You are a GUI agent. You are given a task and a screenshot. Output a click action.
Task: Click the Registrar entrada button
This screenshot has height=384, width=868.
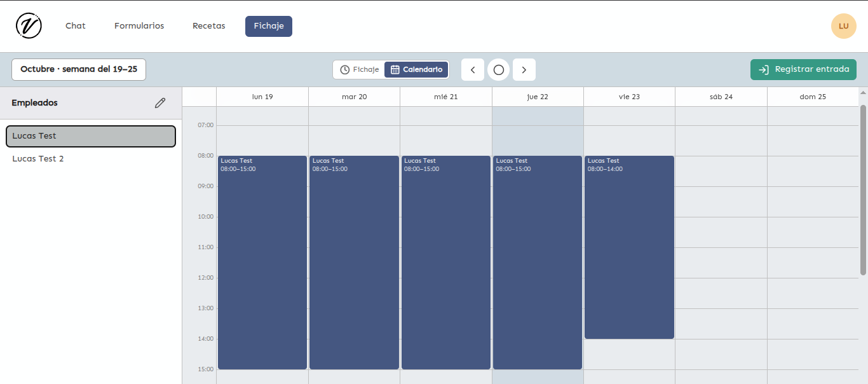pos(803,69)
